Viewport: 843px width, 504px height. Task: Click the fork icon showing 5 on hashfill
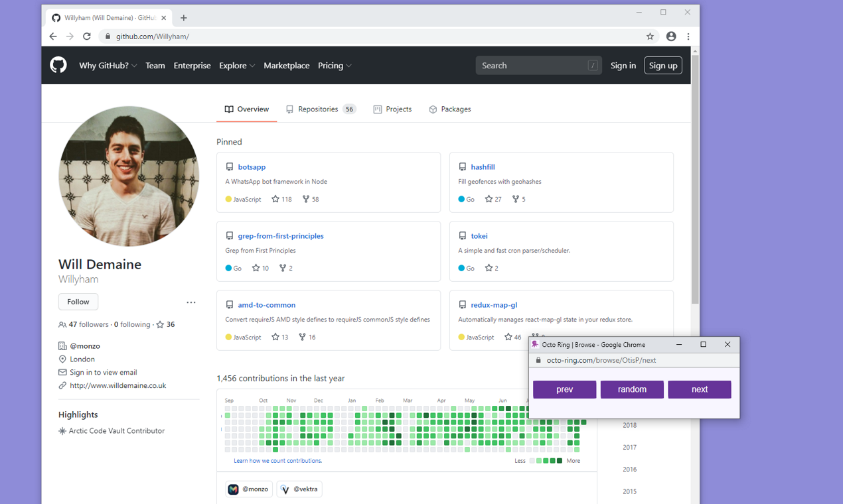click(x=516, y=199)
